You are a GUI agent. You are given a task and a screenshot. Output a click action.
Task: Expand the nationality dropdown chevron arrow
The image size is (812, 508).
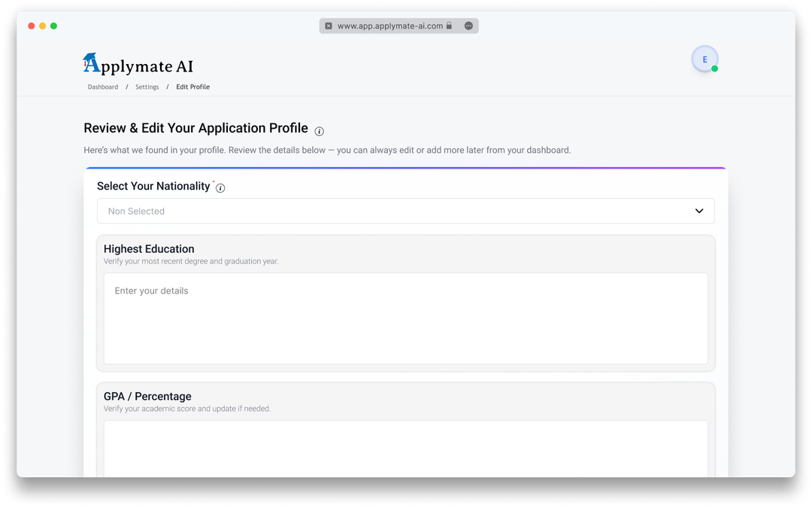[698, 211]
